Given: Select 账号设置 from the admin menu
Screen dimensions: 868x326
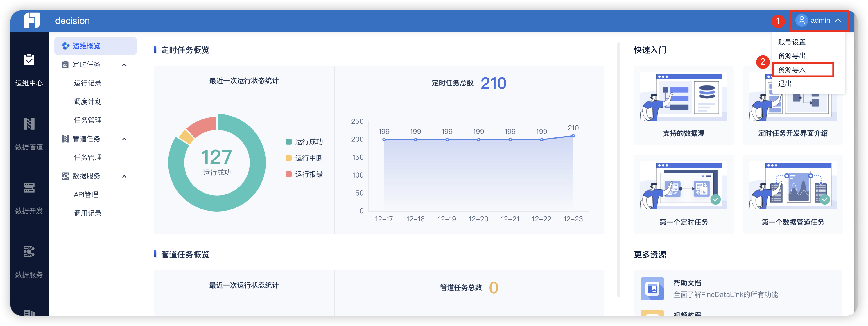Looking at the screenshot, I should click(791, 42).
